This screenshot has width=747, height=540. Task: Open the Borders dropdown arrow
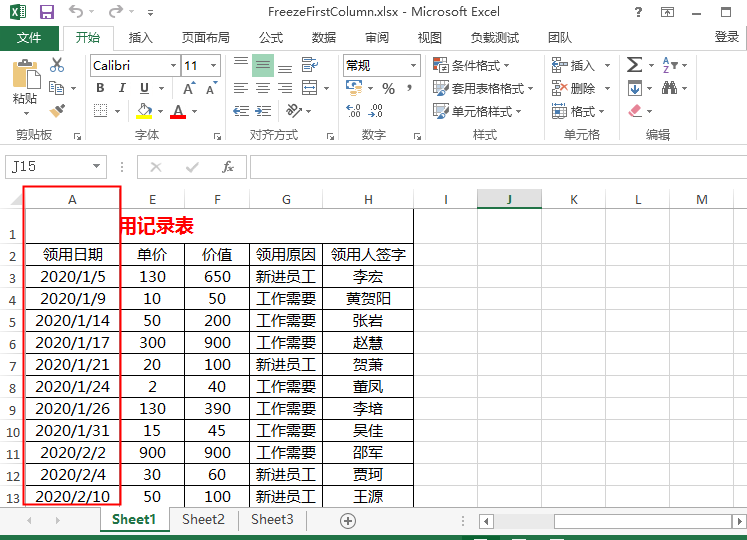(x=118, y=112)
